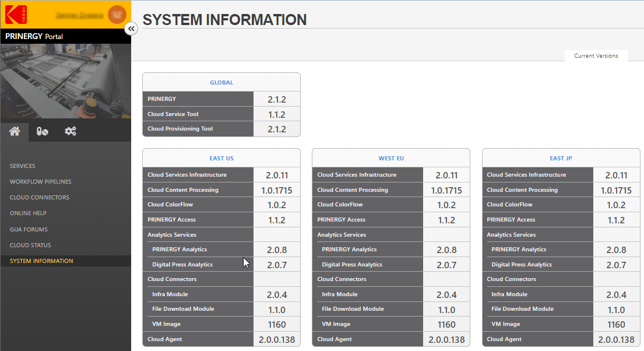Click the WEST EU table header
This screenshot has height=351, width=644.
click(x=391, y=159)
